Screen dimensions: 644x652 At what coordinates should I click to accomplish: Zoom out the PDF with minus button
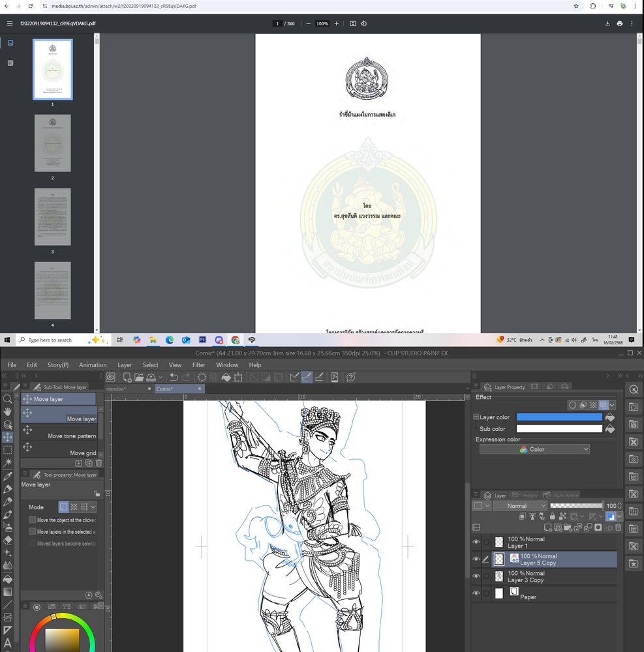pos(308,23)
